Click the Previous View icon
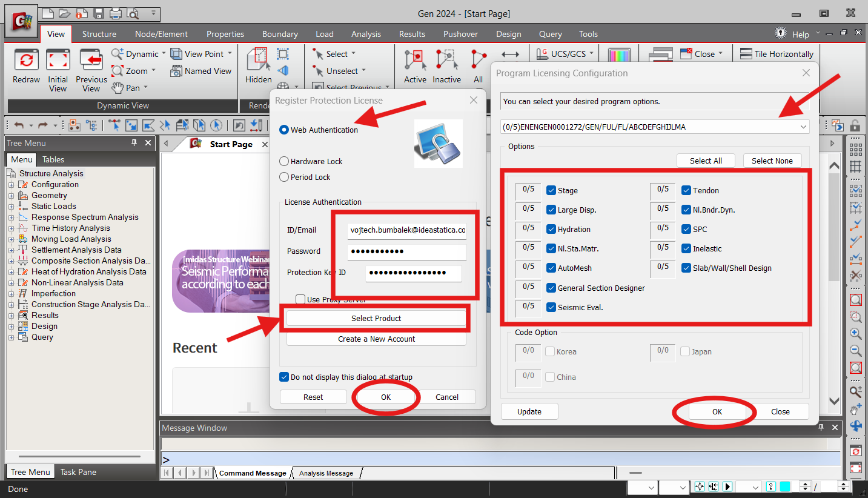Image resolution: width=868 pixels, height=498 pixels. click(91, 61)
